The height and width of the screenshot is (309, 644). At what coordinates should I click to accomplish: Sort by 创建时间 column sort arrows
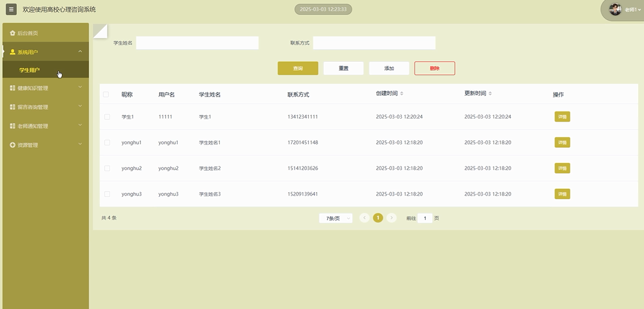point(401,94)
